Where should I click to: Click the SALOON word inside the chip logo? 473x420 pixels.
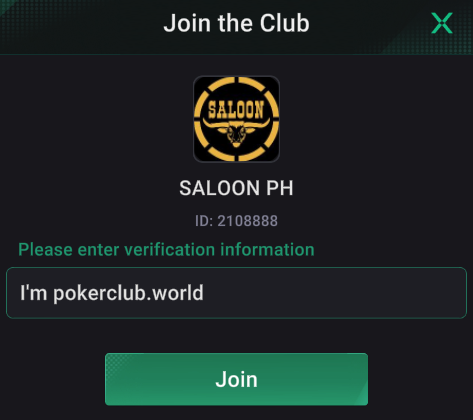coord(236,110)
